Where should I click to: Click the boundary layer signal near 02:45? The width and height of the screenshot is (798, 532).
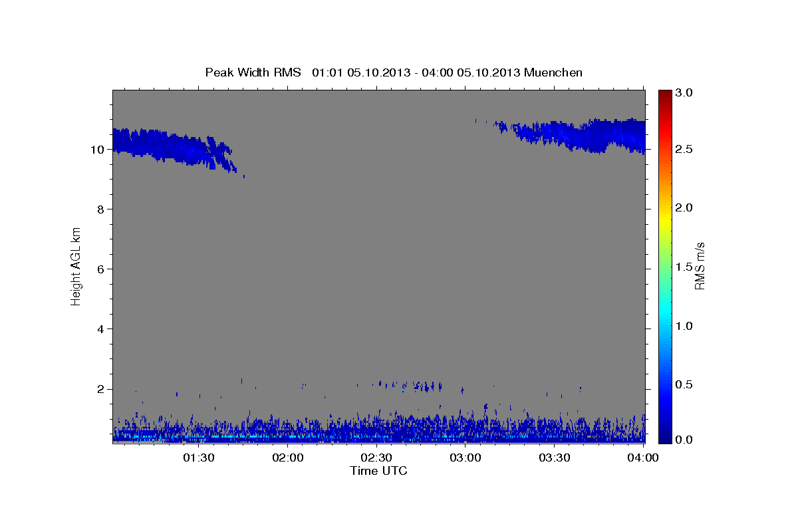[x=422, y=430]
